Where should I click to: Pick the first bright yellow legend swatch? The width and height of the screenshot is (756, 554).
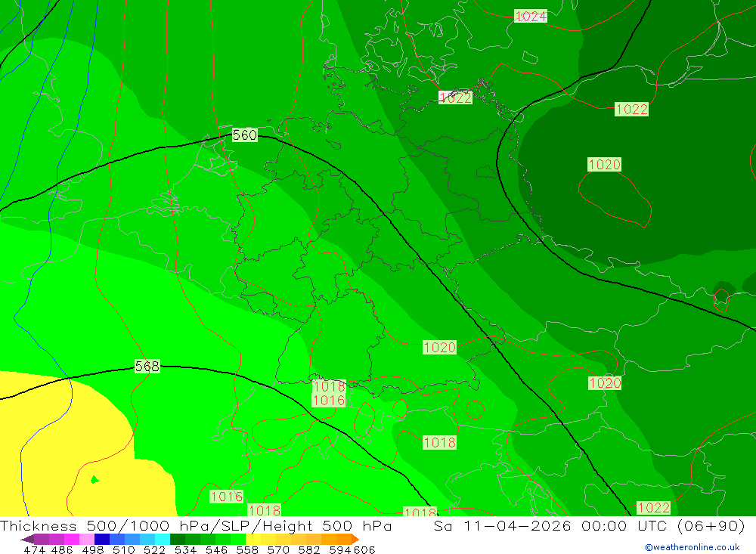point(253,539)
